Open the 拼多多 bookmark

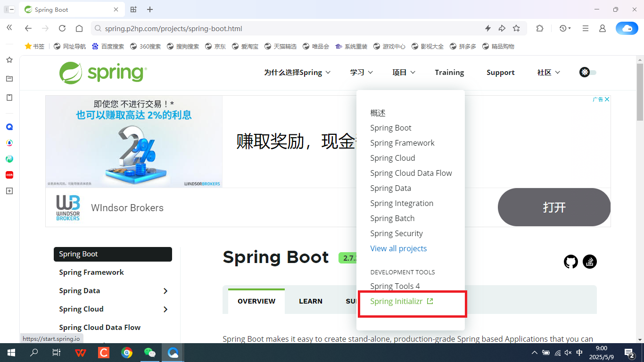(463, 46)
